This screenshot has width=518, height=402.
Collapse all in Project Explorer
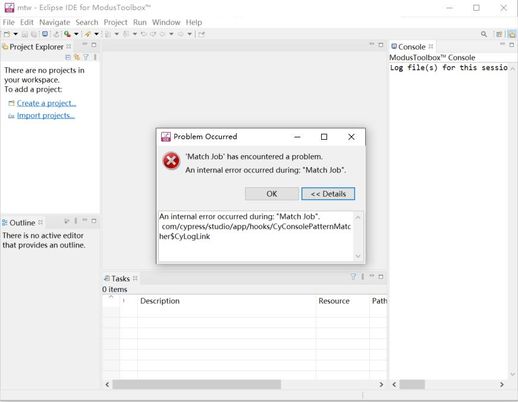pos(68,57)
